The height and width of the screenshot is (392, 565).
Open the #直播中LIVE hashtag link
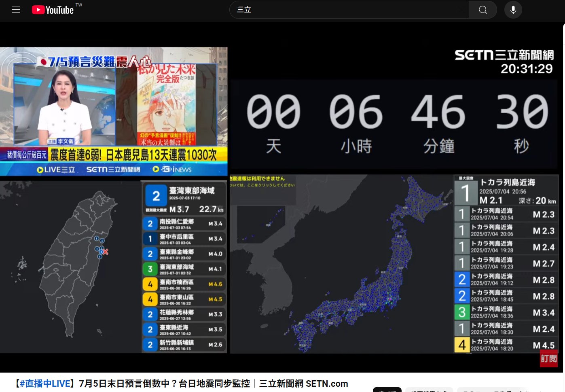pyautogui.click(x=45, y=384)
